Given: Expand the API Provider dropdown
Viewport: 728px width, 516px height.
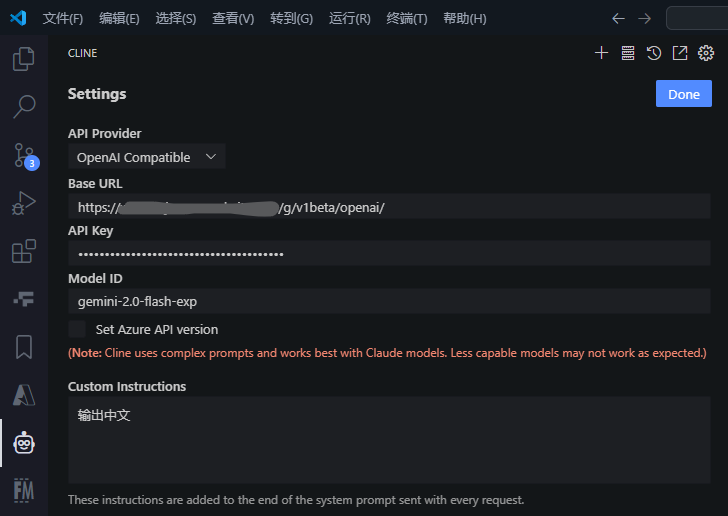Looking at the screenshot, I should pyautogui.click(x=147, y=157).
